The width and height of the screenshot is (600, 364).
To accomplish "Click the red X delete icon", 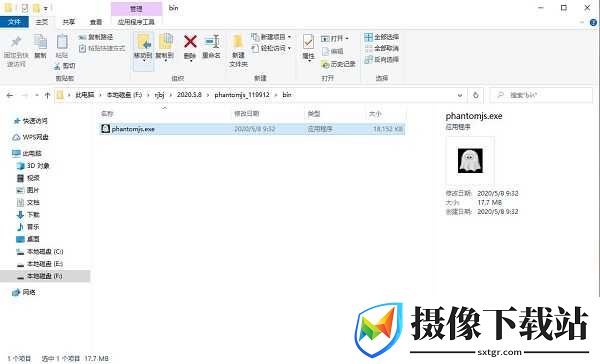I will (x=190, y=42).
